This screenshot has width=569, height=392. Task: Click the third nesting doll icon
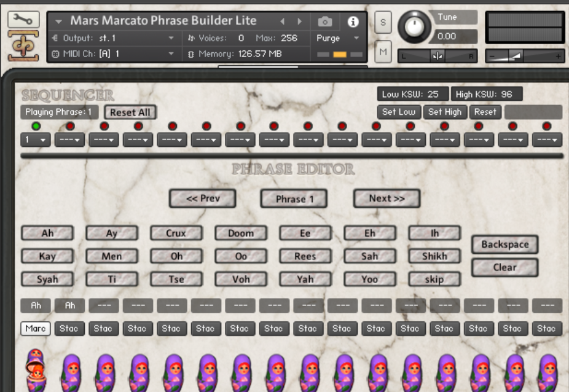coord(106,373)
